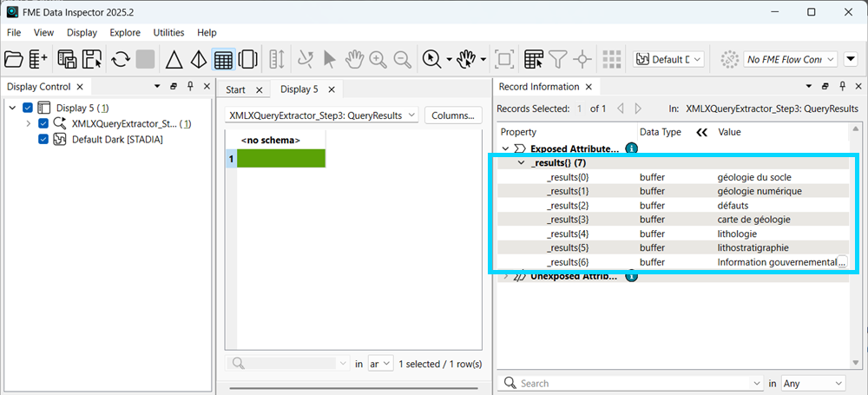
Task: Click the ellipsis button on _results{6} value
Action: pos(842,262)
